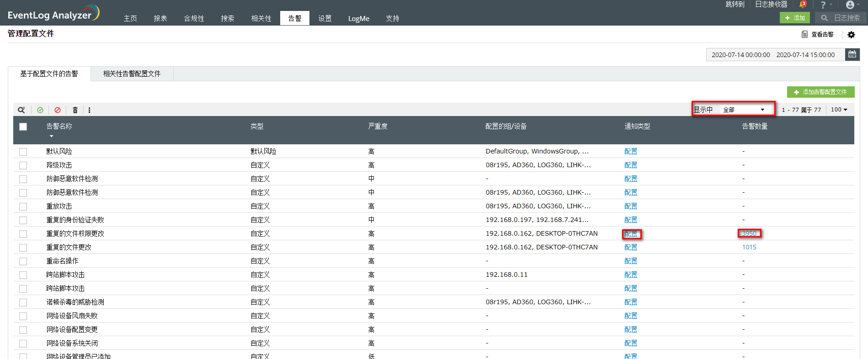
Task: Click the 跳转到 link
Action: [735, 4]
